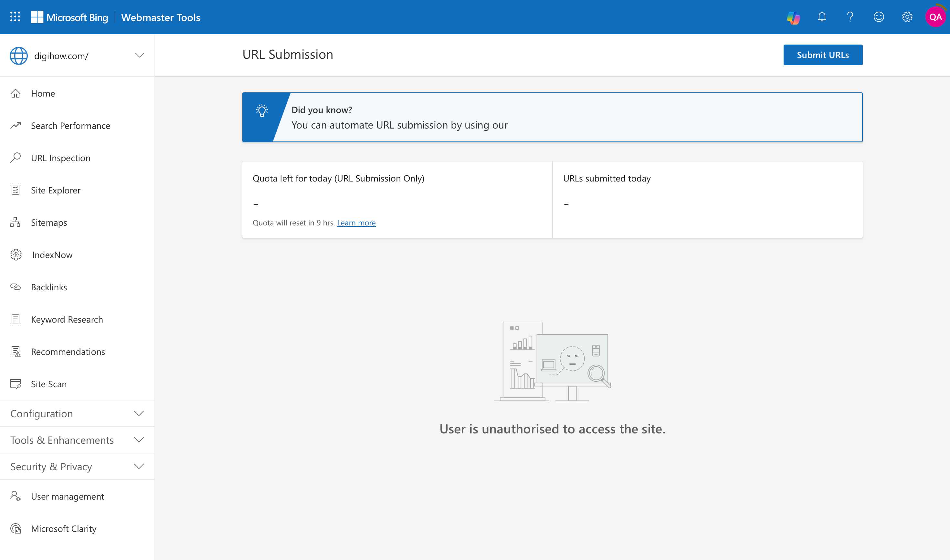Switch to the Site Explorer section
Image resolution: width=950 pixels, height=560 pixels.
(56, 190)
